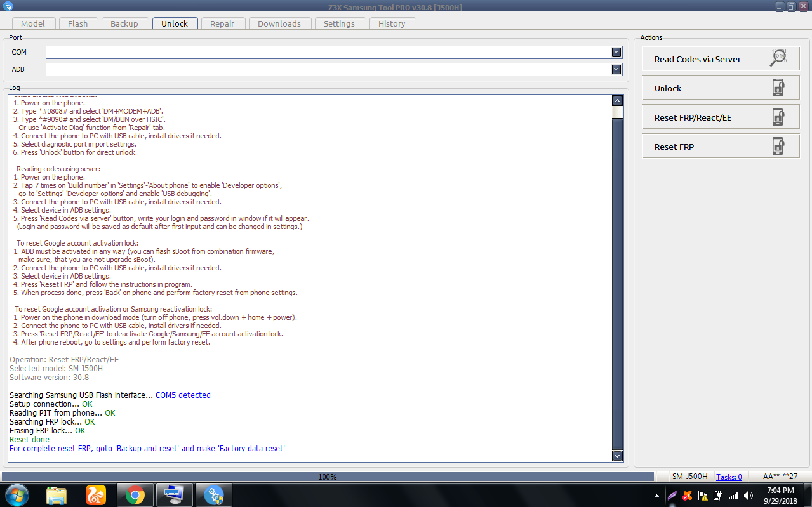Click the Reset FRP button

[x=721, y=146]
